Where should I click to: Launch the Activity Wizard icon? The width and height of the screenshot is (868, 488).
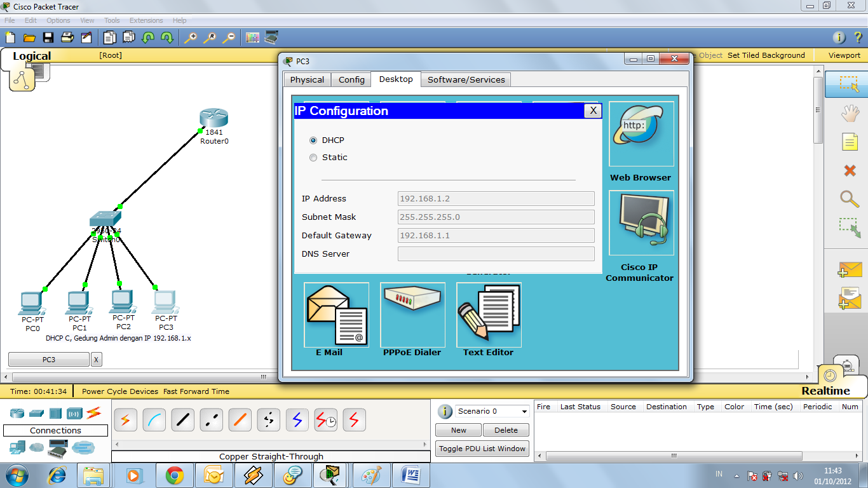(x=86, y=37)
